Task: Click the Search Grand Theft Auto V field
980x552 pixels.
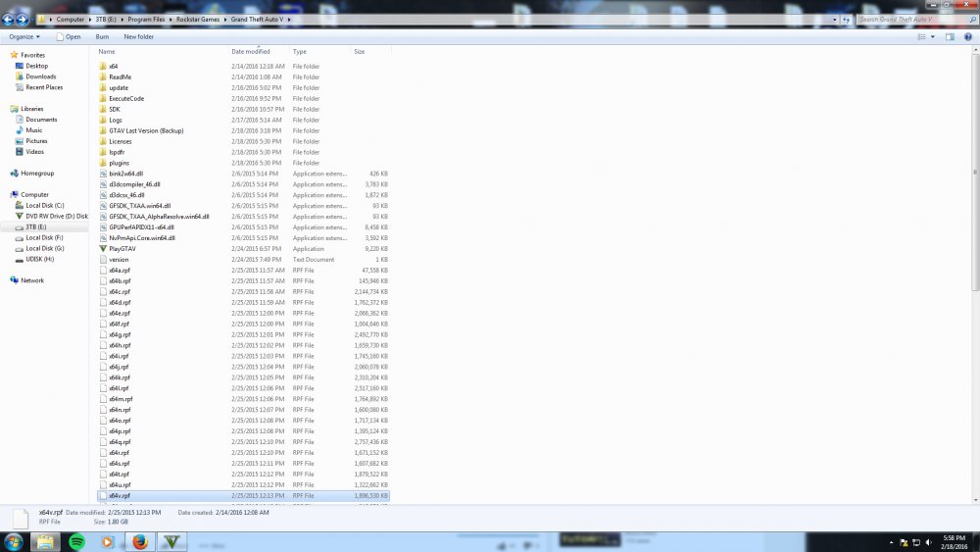Action: [x=912, y=20]
